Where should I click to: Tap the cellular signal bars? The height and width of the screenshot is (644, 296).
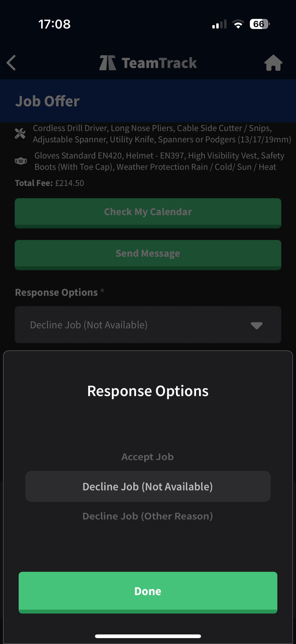(x=219, y=24)
